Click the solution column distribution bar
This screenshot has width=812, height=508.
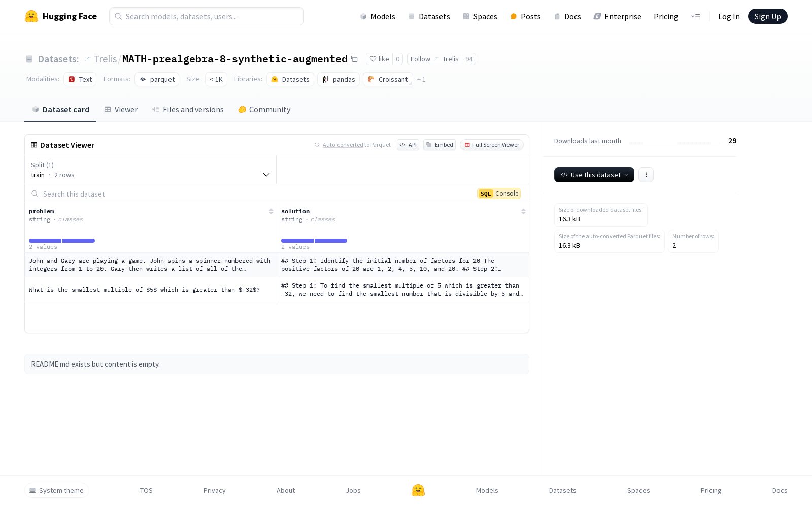tap(314, 241)
